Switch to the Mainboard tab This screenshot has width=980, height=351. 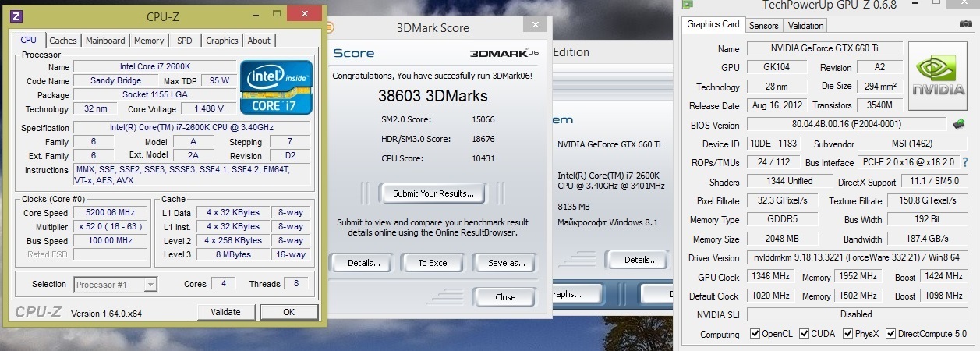click(x=105, y=41)
